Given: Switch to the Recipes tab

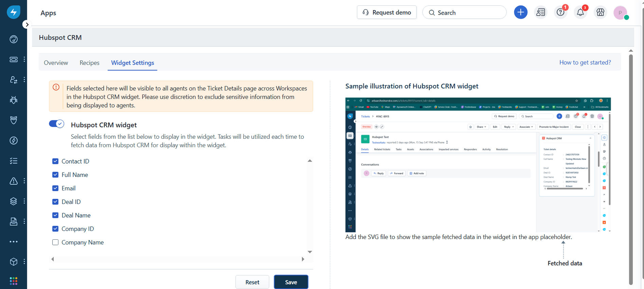Looking at the screenshot, I should coord(90,63).
